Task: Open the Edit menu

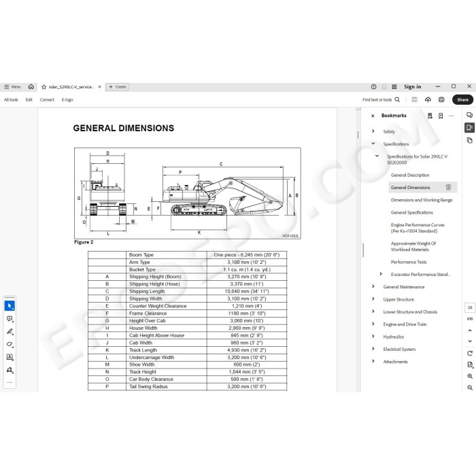Action: click(x=29, y=99)
